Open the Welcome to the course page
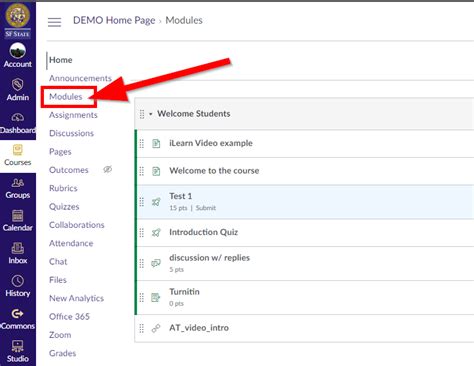474x366 pixels. 214,171
